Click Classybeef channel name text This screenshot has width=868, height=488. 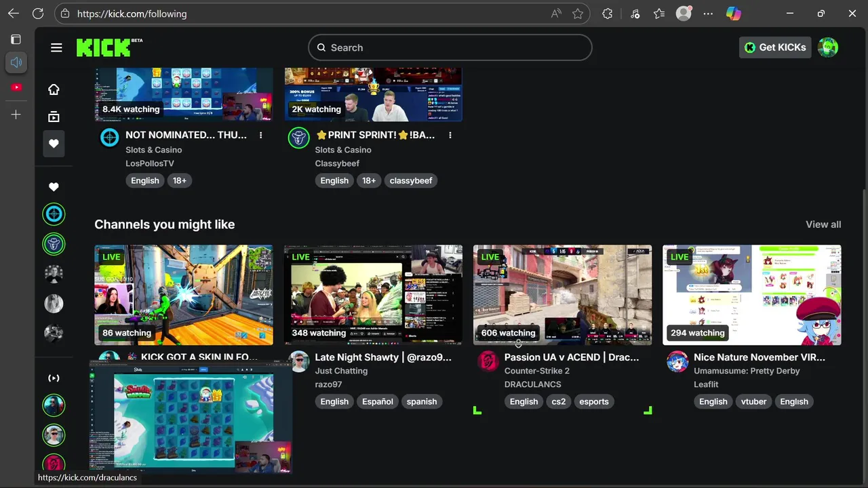point(337,163)
